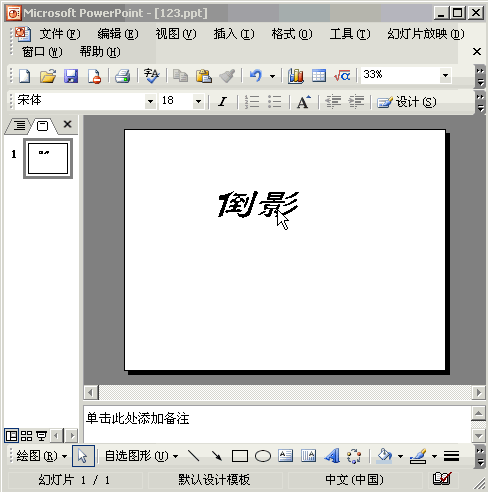Open a file with the folder icon
The height and width of the screenshot is (492, 488).
click(x=48, y=76)
